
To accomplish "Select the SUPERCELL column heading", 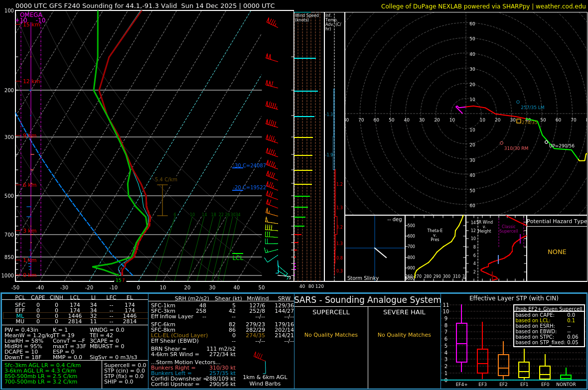I will (331, 312).
